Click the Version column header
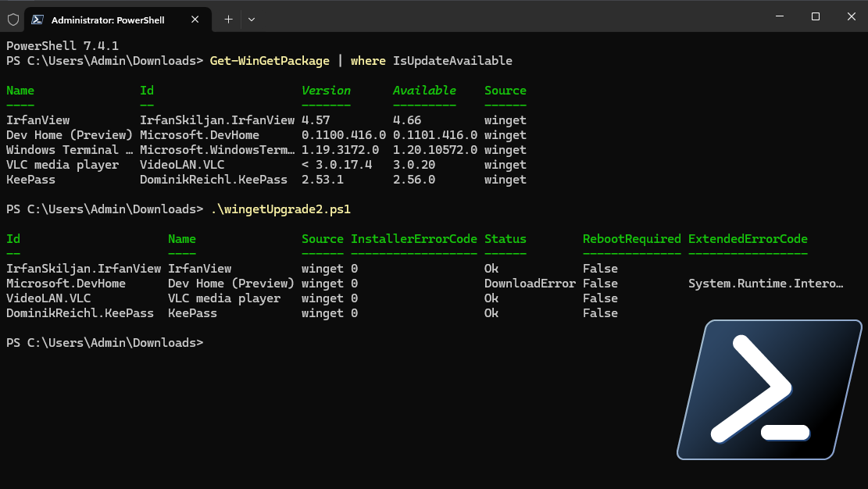The width and height of the screenshot is (868, 489). [x=326, y=91]
